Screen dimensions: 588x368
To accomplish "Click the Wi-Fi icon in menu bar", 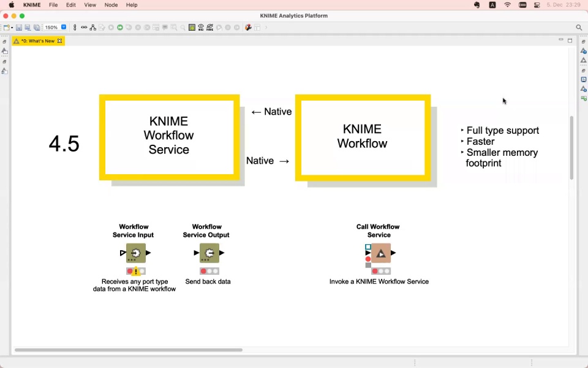I will 507,5.
